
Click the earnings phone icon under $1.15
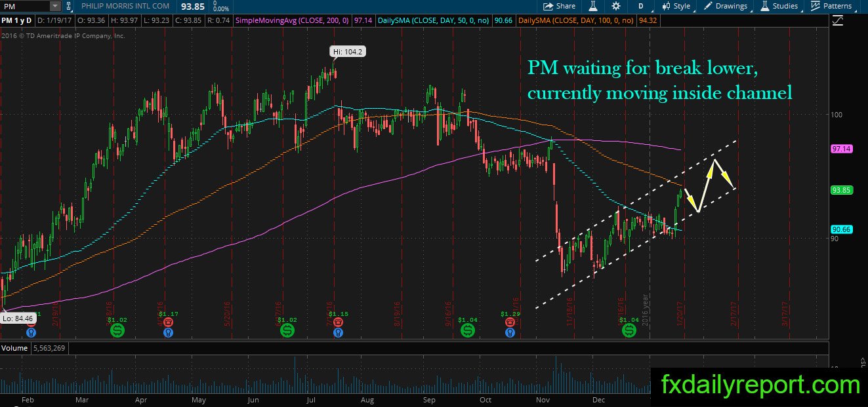coord(337,322)
